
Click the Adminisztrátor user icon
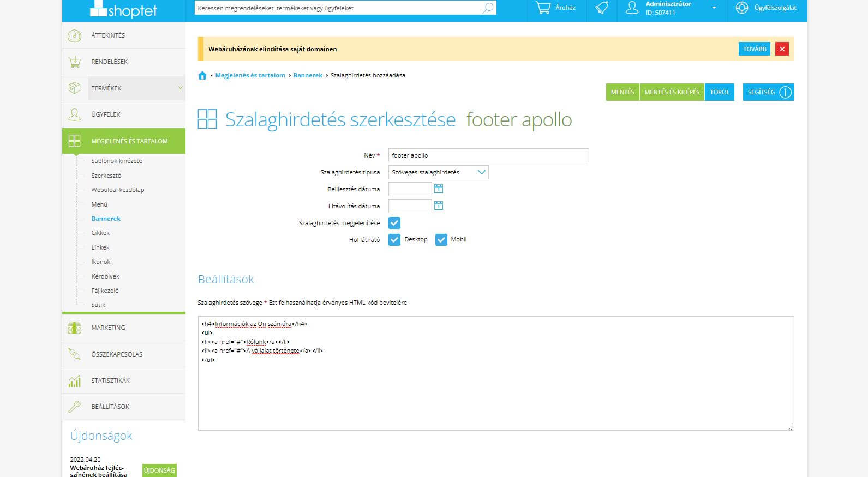[632, 8]
